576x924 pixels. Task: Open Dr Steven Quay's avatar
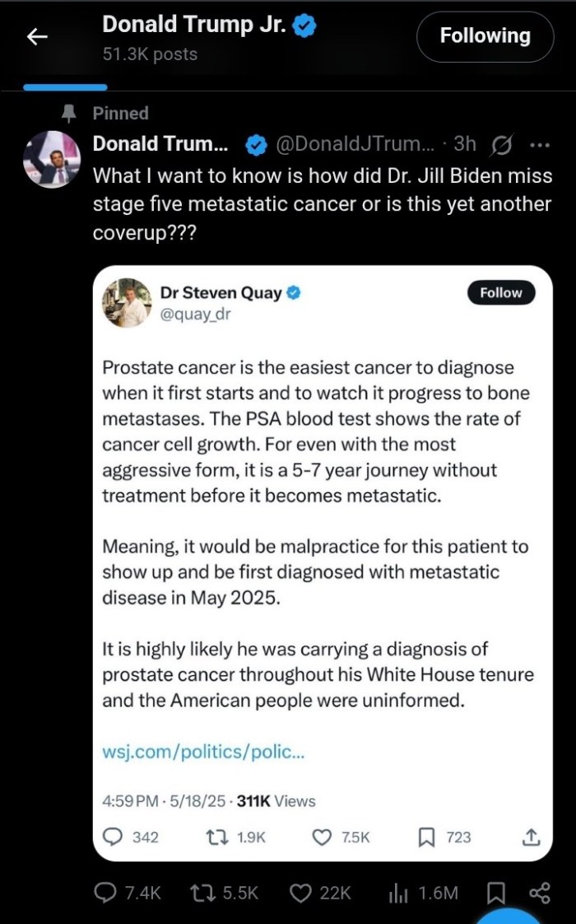126,303
